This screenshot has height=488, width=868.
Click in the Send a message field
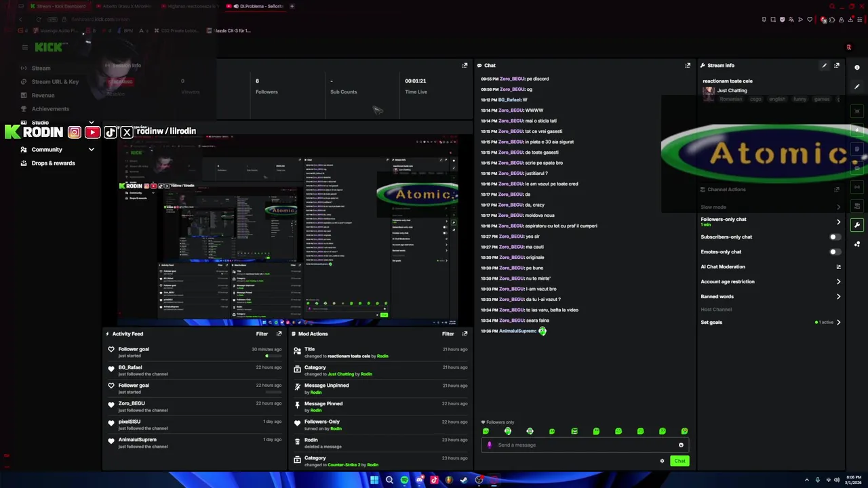point(585,445)
